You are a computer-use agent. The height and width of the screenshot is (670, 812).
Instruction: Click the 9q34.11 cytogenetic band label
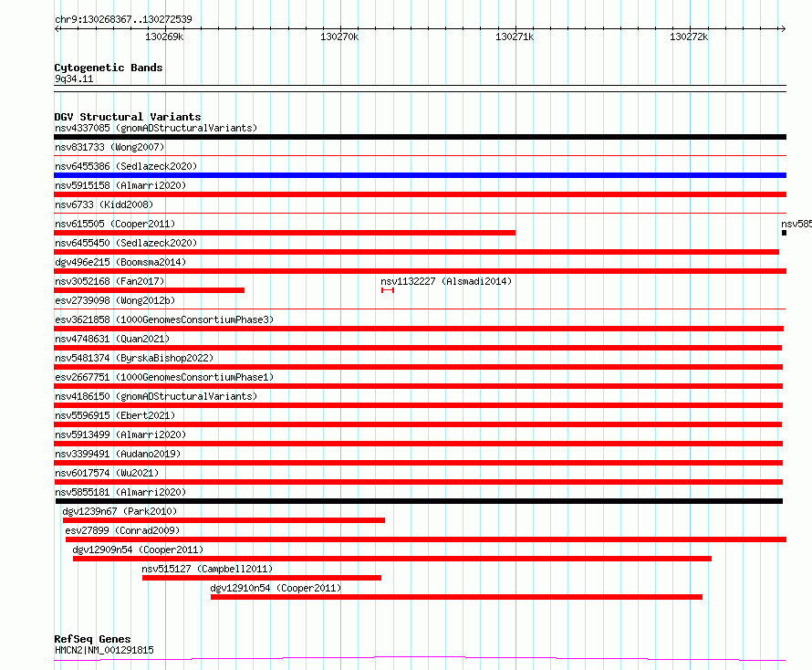coord(74,79)
